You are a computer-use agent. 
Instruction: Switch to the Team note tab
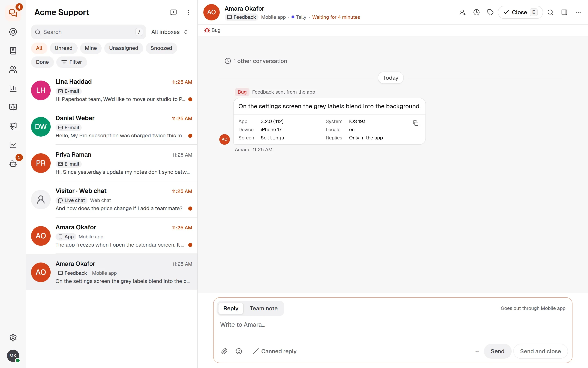(x=263, y=308)
